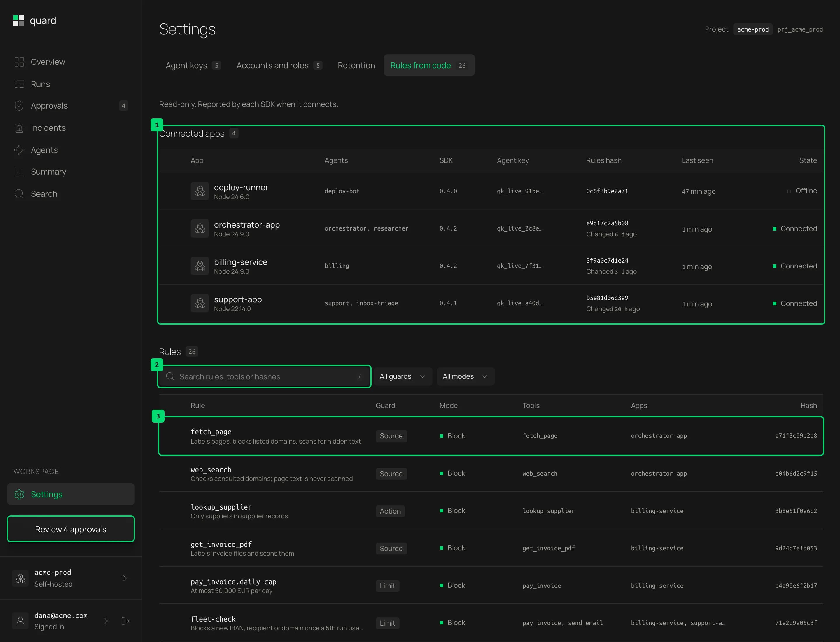
Task: Open the Approvals page
Action: [71, 106]
